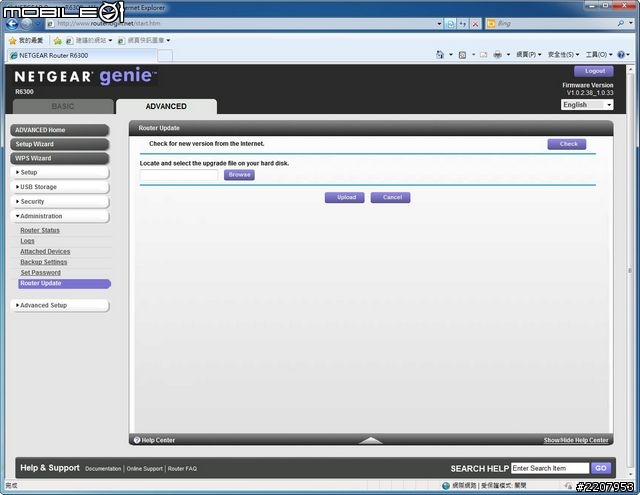Click the Refresh icon in address bar
Screen dimensions: 640x495
point(463,24)
